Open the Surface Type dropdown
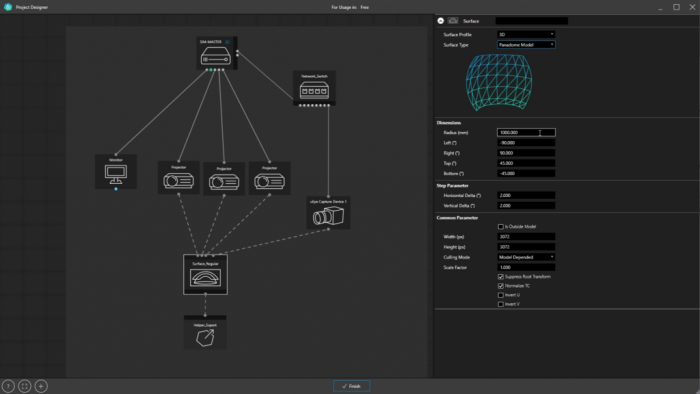 526,45
